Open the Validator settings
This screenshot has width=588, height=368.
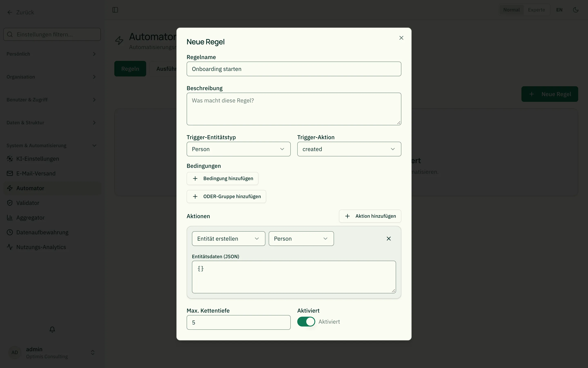[52, 203]
